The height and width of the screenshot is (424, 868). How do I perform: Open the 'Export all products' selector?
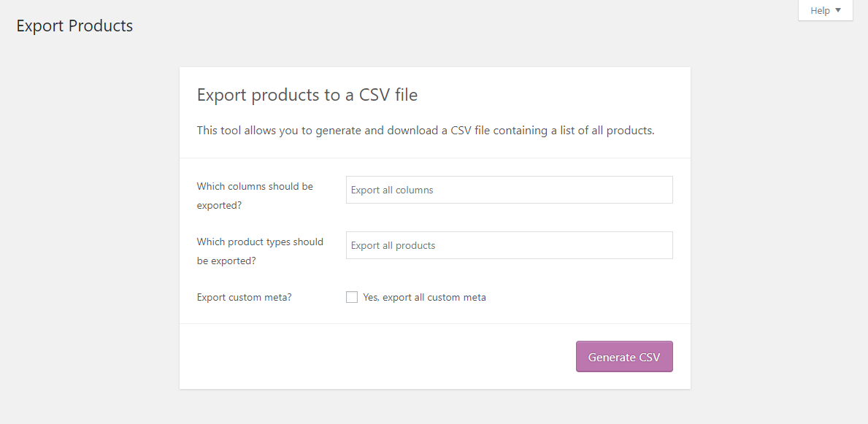[x=510, y=245]
